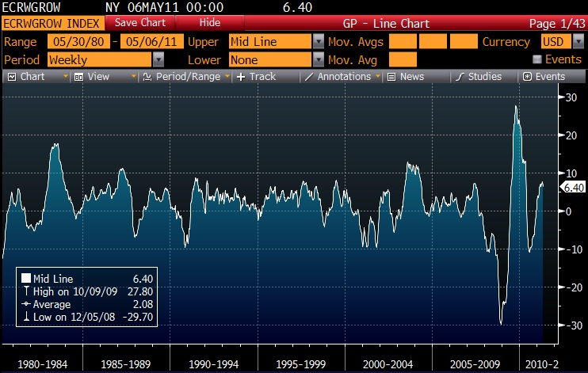Open the Lower None dropdown arrow
This screenshot has height=373, width=588.
coord(319,59)
